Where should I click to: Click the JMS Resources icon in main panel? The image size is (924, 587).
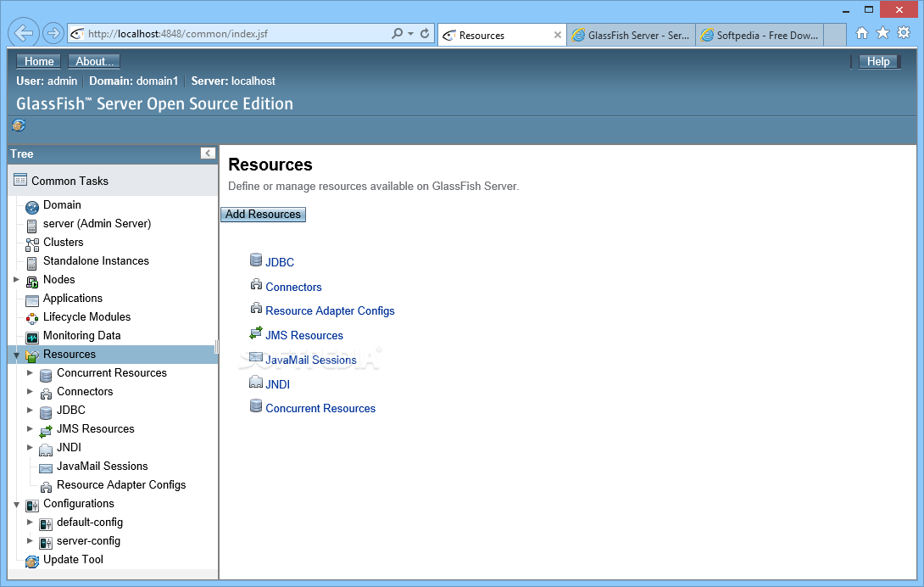[x=256, y=333]
